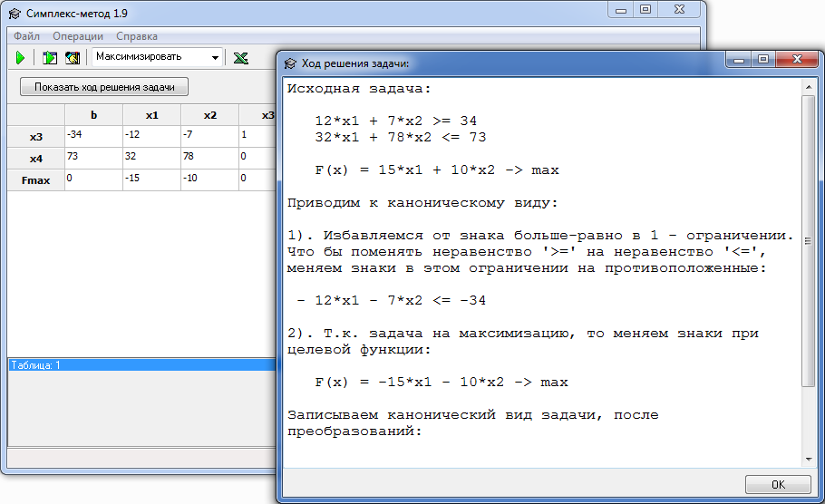Click the Fmax row header
This screenshot has width=825, height=504.
click(x=35, y=179)
